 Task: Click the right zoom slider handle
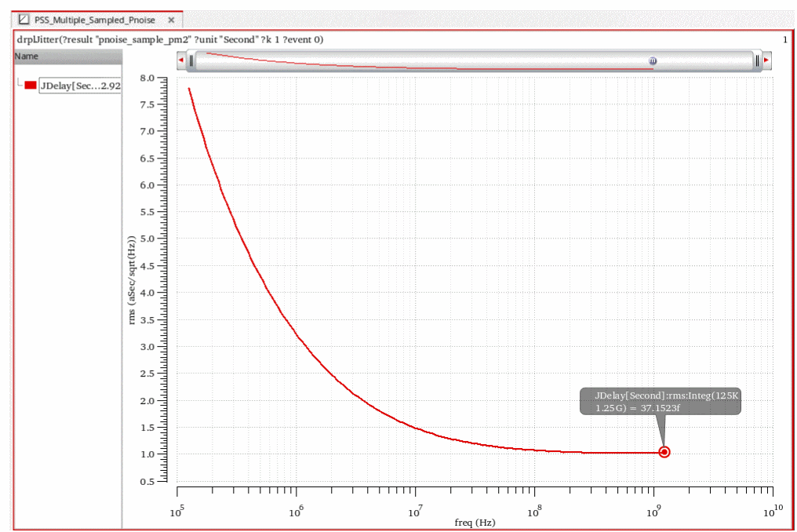[x=757, y=60]
